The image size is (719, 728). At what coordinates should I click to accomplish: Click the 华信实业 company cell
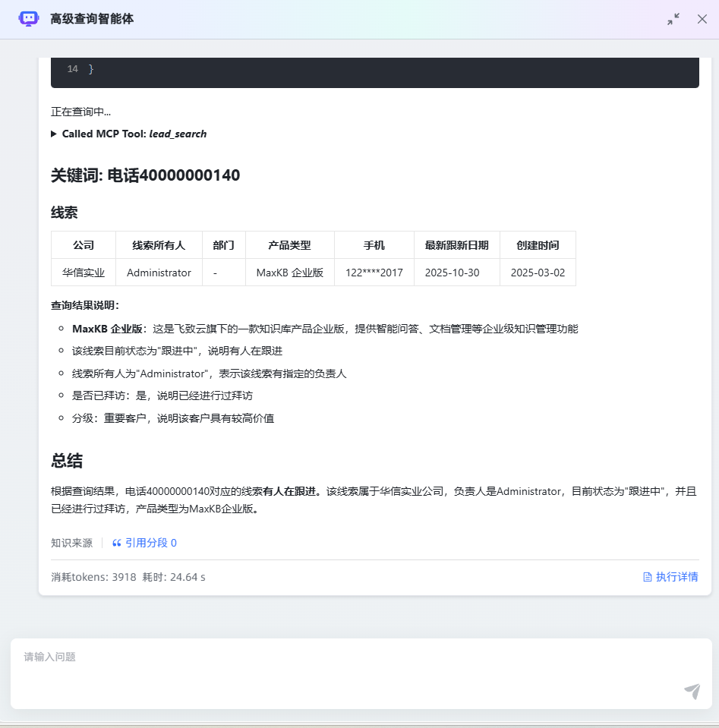(x=84, y=273)
